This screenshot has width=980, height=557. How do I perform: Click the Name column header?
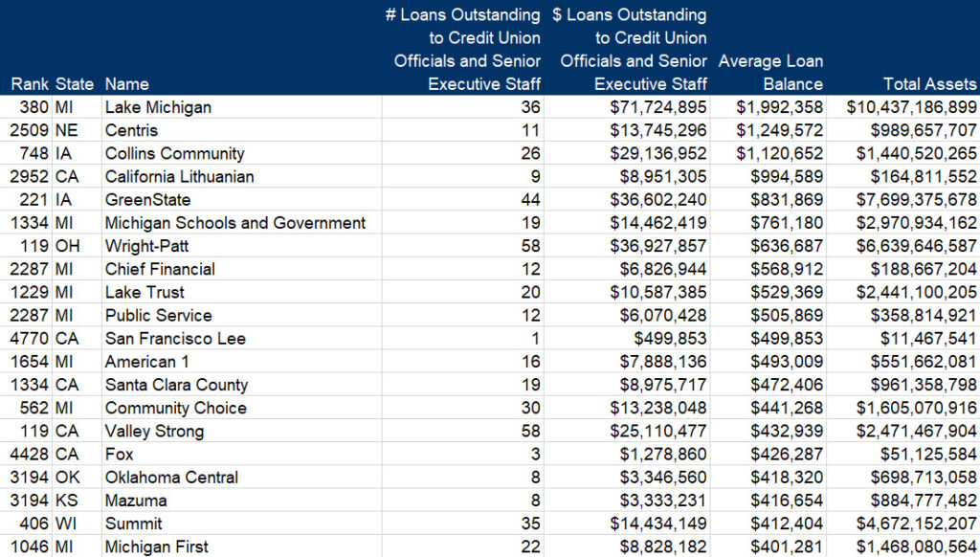(x=127, y=84)
